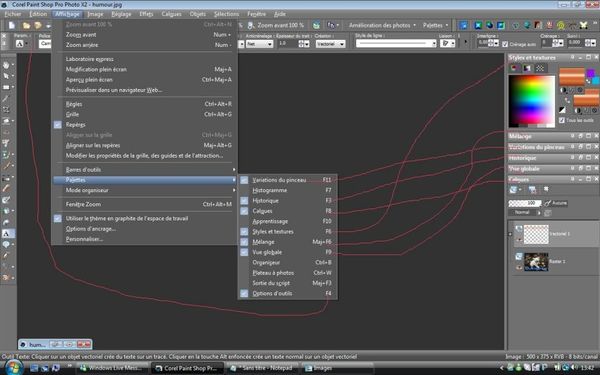Screen dimensions: 600x375
Task: Click the yellow X-shaped icon in top toolbar
Action: (x=584, y=25)
